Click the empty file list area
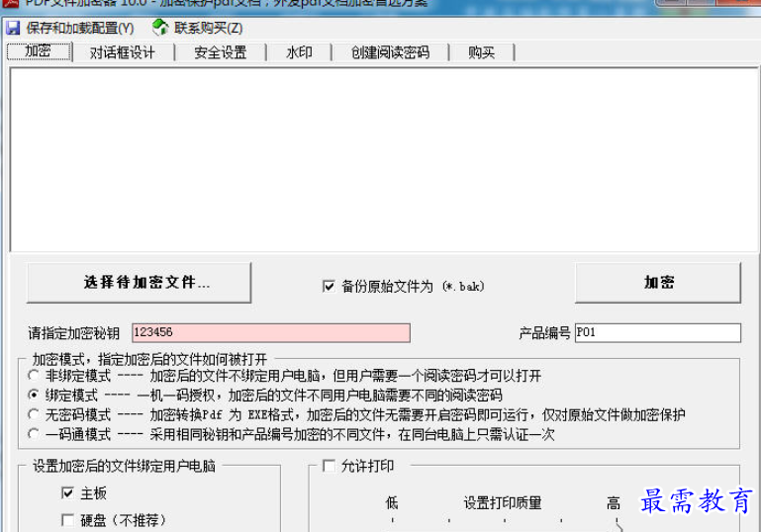The width and height of the screenshot is (761, 532). click(383, 159)
